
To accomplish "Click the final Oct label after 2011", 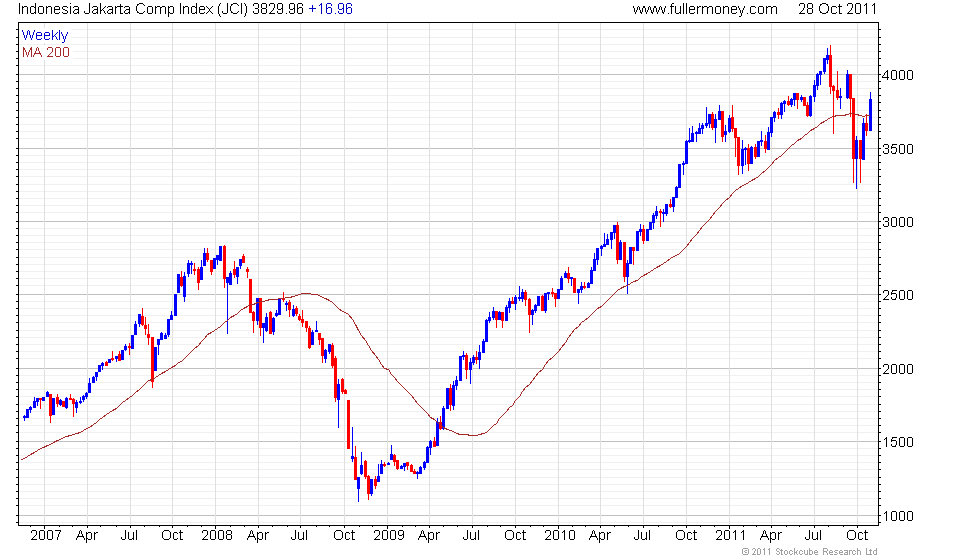I will 857,536.
